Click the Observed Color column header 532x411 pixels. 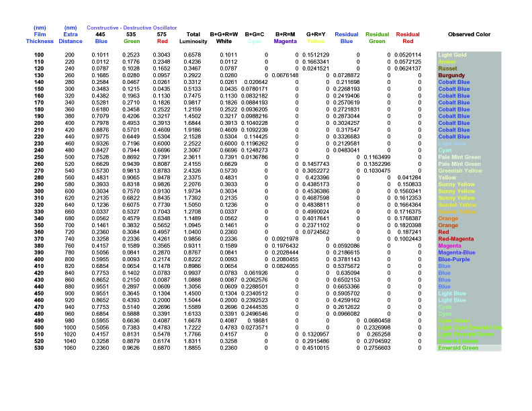468,34
